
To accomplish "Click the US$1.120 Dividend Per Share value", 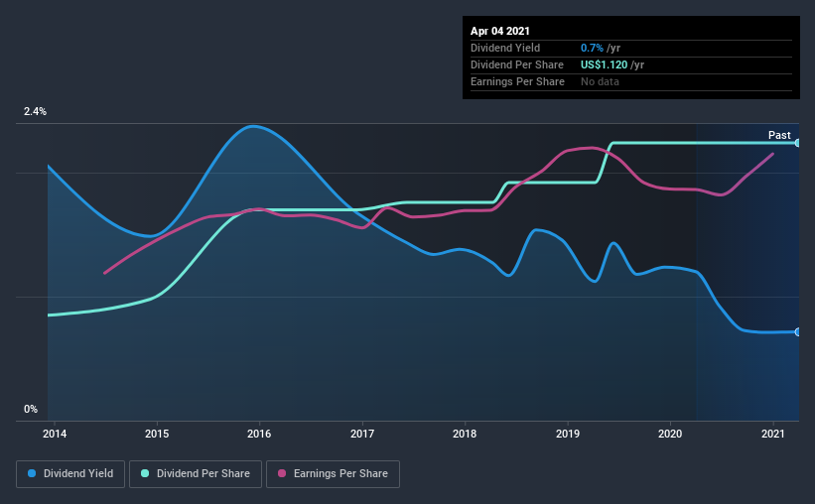I will (604, 64).
